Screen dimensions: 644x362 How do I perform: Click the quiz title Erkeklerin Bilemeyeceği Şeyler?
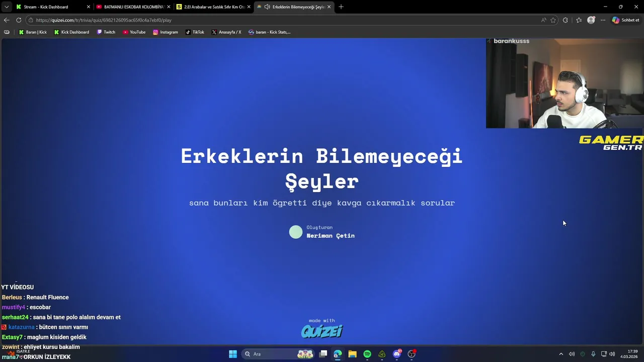click(x=321, y=168)
